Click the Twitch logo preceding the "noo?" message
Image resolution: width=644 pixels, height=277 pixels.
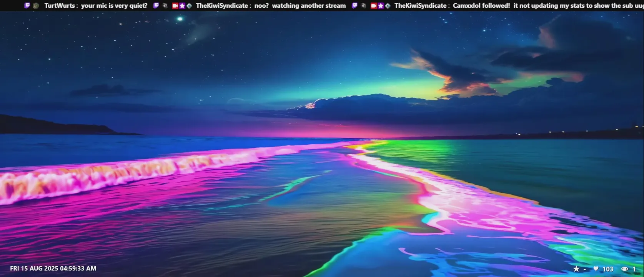[x=156, y=6]
